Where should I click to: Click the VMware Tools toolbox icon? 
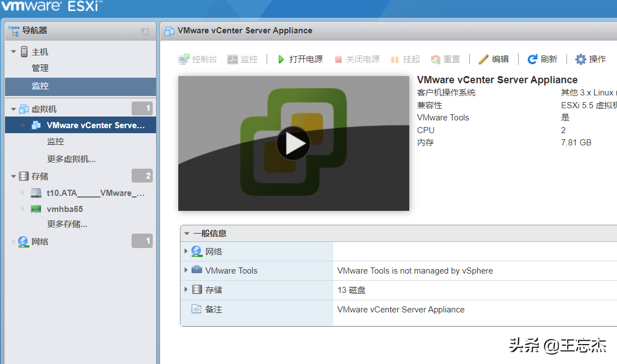point(197,270)
